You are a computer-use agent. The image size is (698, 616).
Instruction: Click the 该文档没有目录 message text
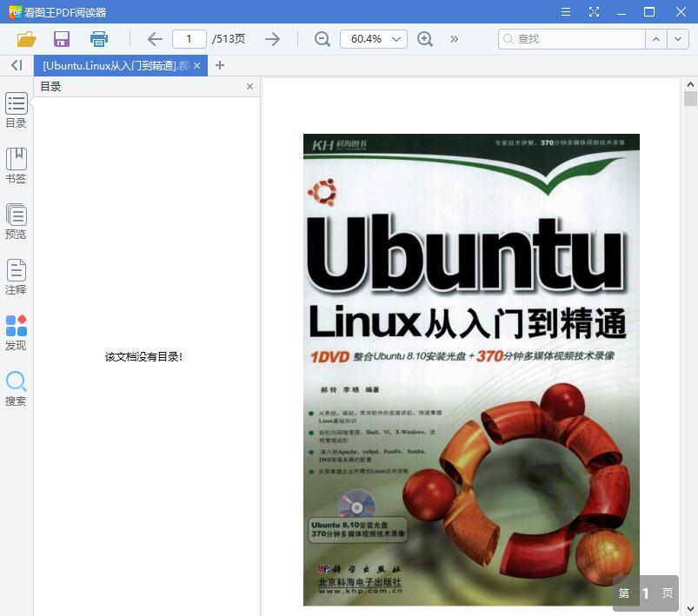point(143,356)
